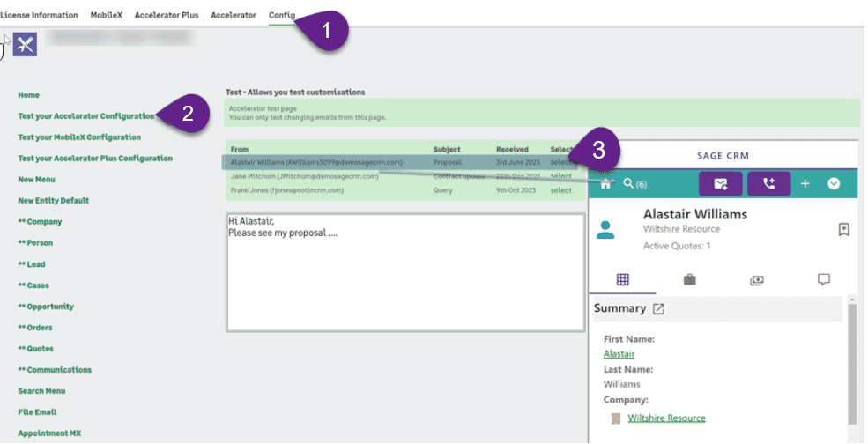Select the grid summary tab icon

[x=623, y=279]
